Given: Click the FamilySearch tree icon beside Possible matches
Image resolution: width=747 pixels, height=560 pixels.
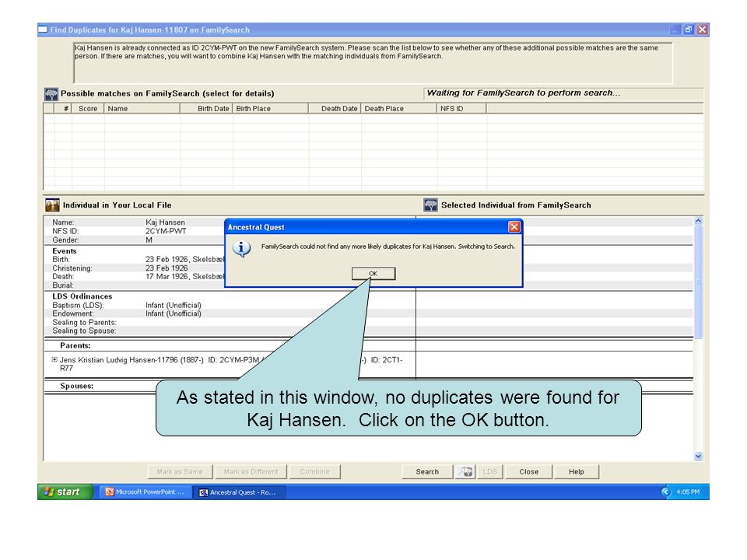Looking at the screenshot, I should click(x=51, y=94).
